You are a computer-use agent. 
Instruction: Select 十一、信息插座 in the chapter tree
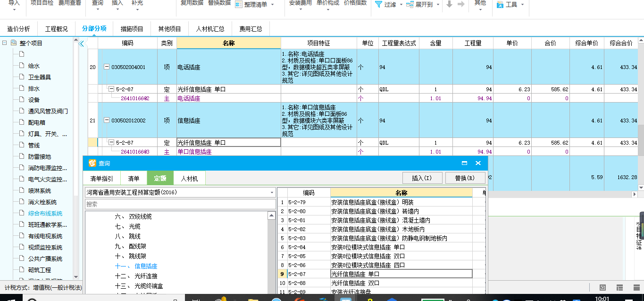(136, 266)
